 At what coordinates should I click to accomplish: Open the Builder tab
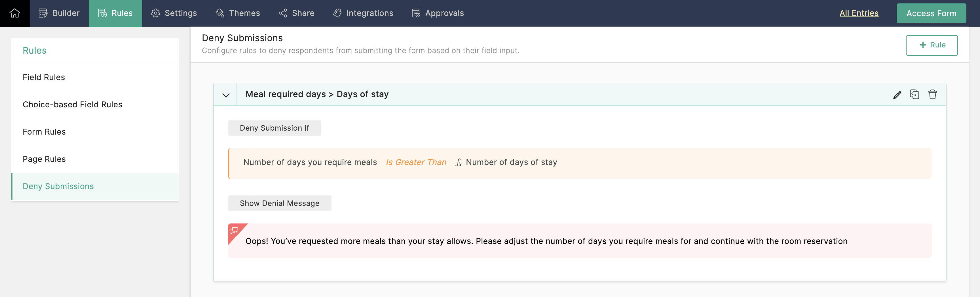[59, 13]
